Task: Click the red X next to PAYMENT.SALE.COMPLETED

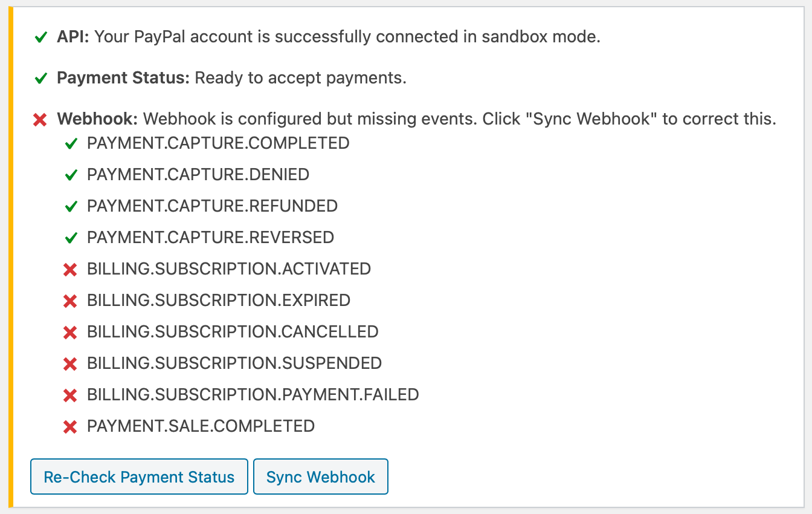Action: pos(70,427)
